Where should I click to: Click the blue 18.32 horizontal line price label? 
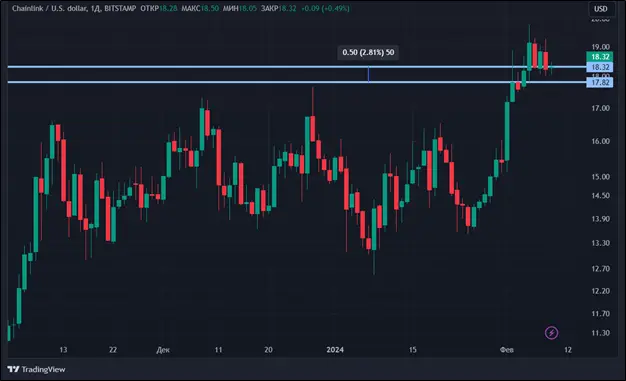click(600, 67)
